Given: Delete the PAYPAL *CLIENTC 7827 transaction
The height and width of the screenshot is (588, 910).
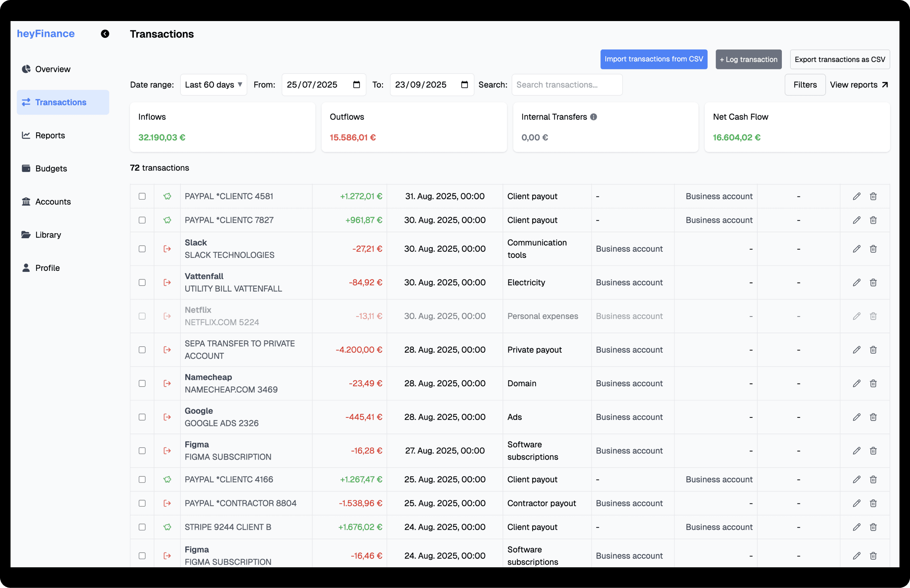Looking at the screenshot, I should (x=873, y=220).
